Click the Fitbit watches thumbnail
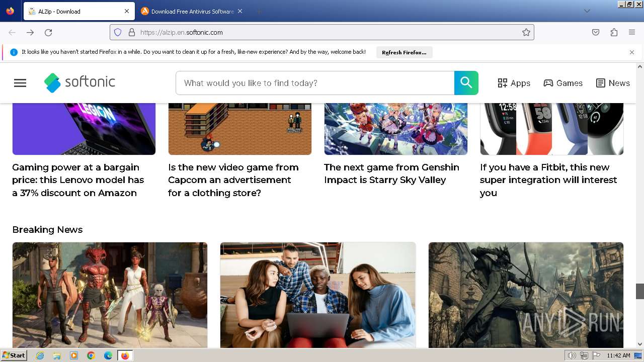644x362 pixels. [x=552, y=129]
